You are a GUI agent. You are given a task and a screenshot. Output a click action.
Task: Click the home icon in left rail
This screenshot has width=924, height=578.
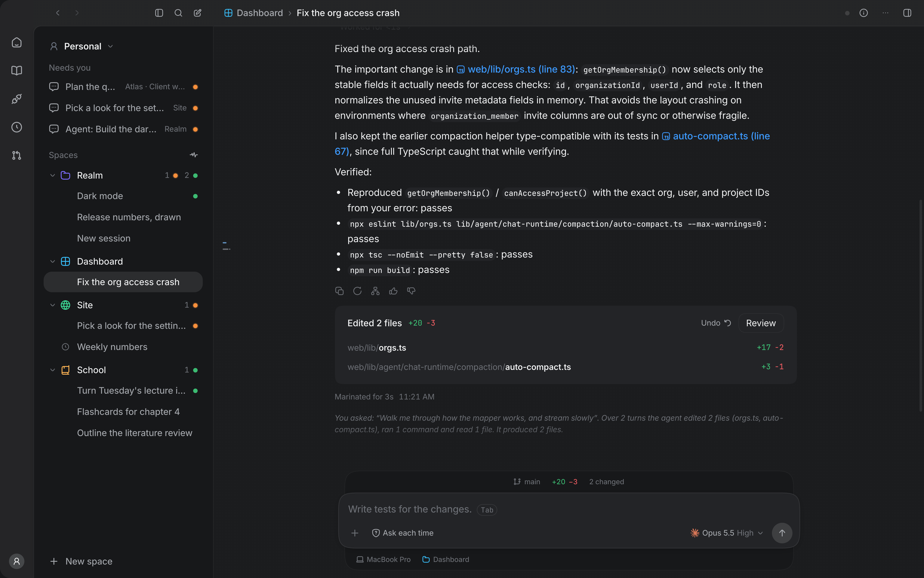point(16,42)
